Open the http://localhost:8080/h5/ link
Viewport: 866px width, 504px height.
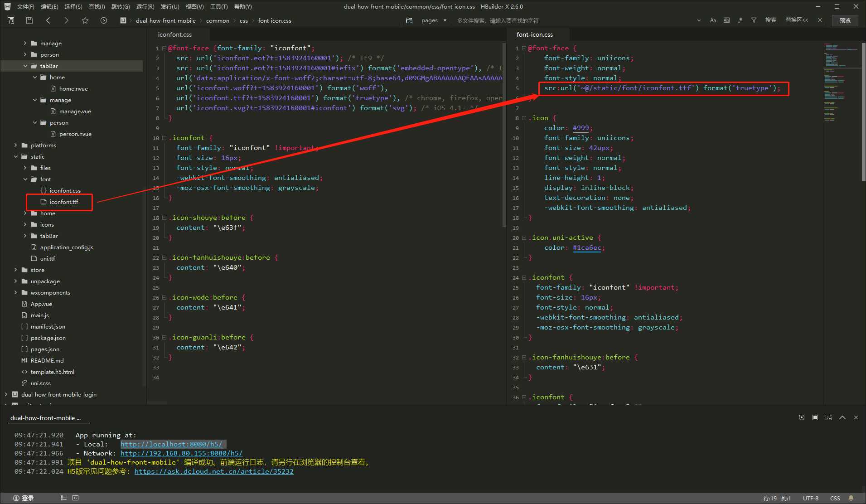(x=171, y=444)
